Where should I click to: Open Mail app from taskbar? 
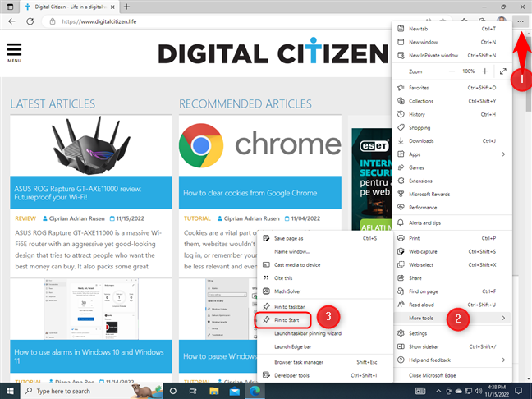click(235, 391)
